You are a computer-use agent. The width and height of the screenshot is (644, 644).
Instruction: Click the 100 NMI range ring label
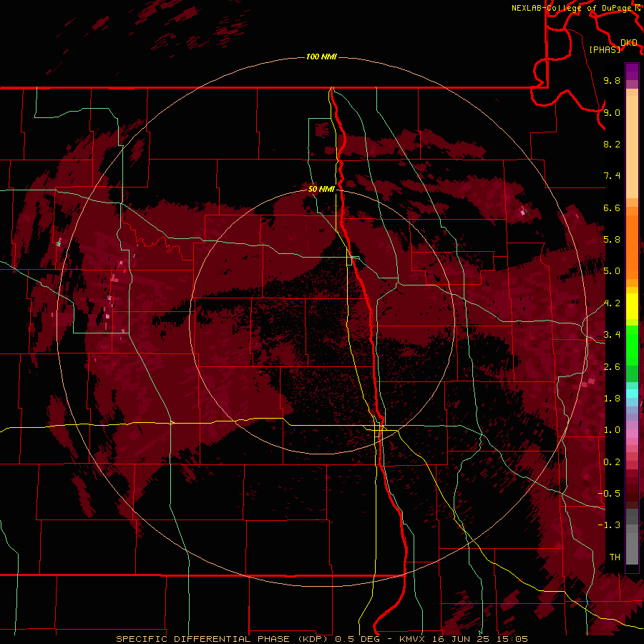pos(321,57)
